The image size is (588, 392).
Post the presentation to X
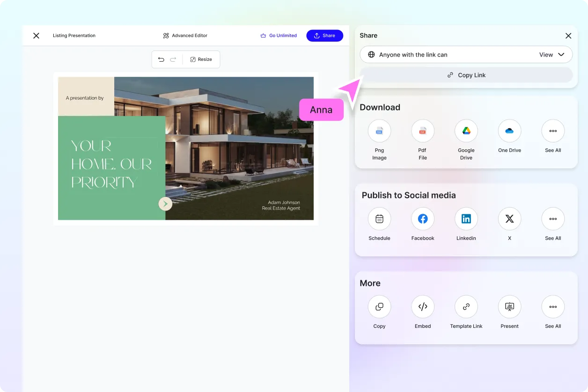(x=509, y=218)
